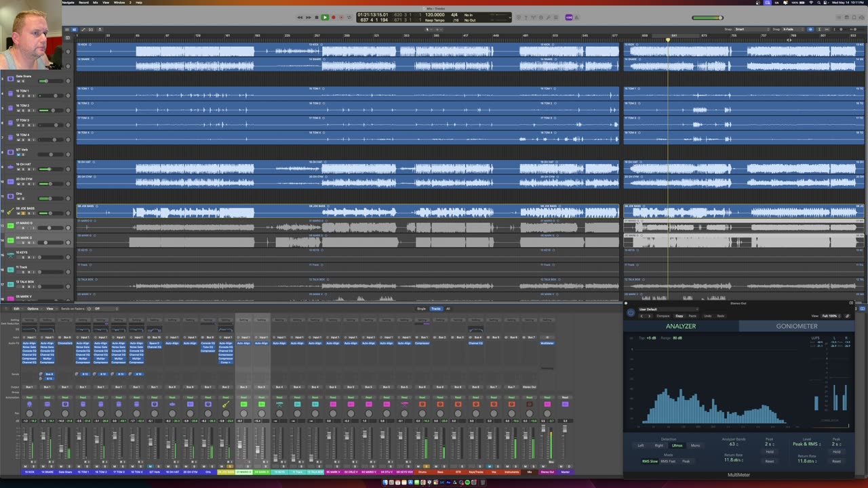Screen dimensions: 868x488
Task: Enable Mono detection in MultiMeter
Action: point(695,445)
